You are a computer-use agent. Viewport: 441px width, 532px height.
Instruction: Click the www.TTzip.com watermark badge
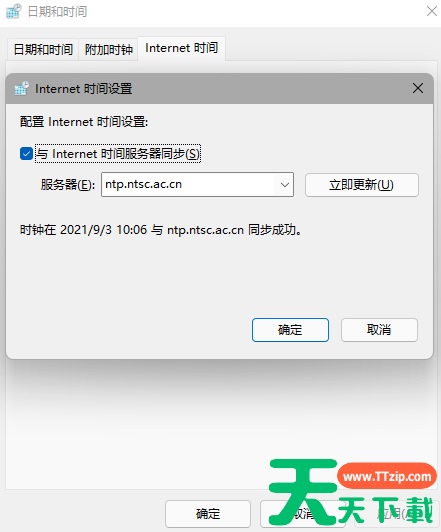point(387,476)
